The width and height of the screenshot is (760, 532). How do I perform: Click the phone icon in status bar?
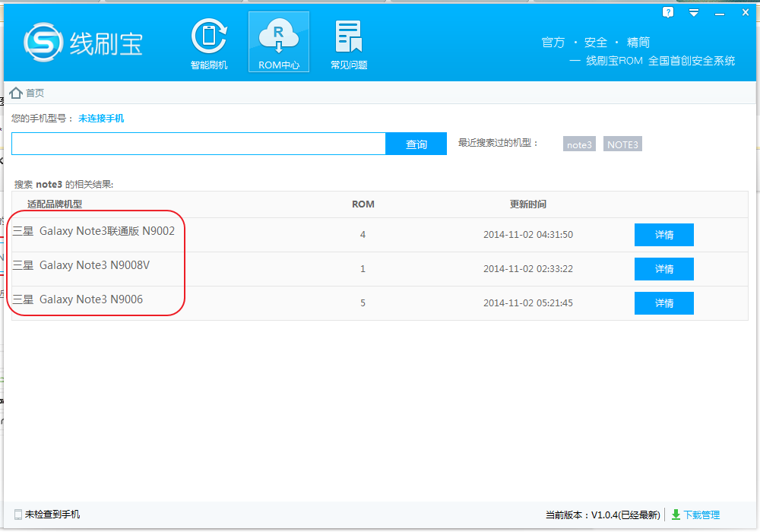(x=18, y=515)
